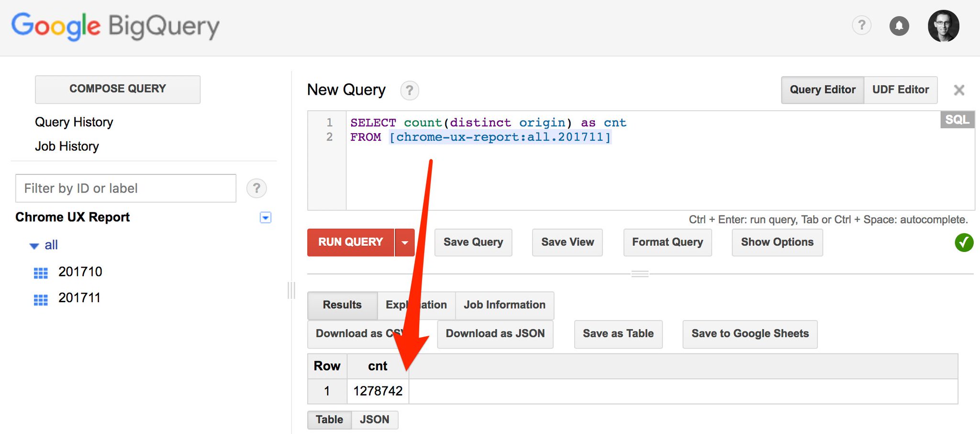Open the user profile avatar

pyautogui.click(x=943, y=26)
